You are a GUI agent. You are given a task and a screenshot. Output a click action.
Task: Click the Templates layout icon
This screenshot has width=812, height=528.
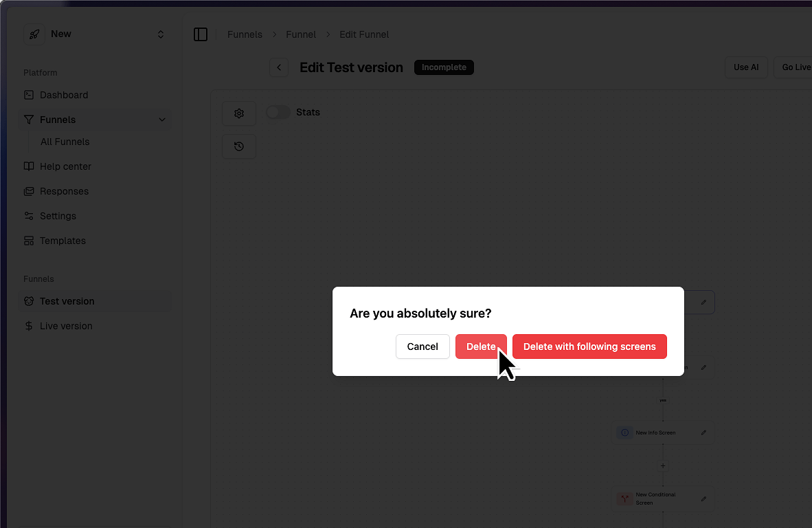point(29,241)
